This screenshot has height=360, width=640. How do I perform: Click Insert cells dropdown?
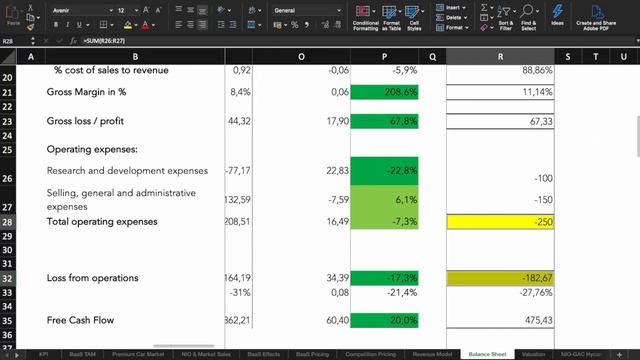pos(451,8)
